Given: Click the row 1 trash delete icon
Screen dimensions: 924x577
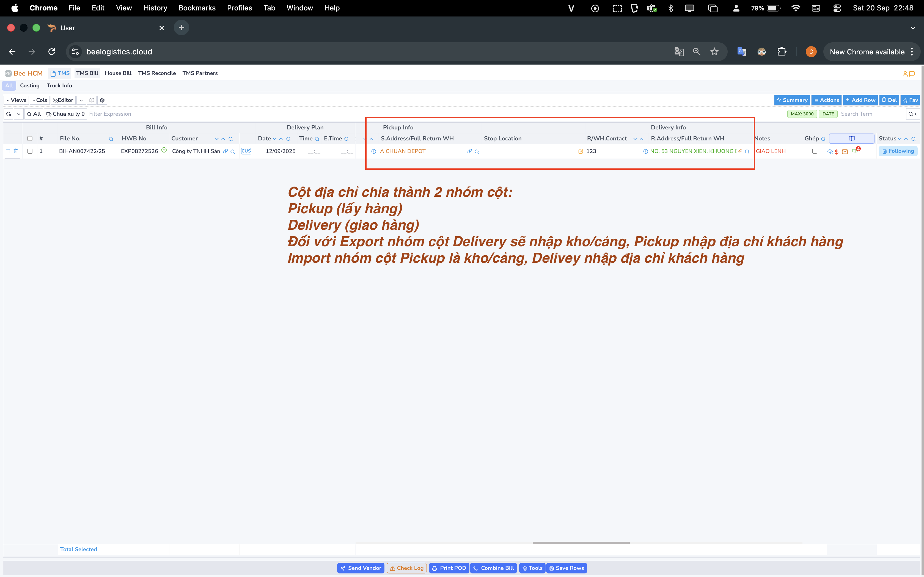Looking at the screenshot, I should point(16,151).
